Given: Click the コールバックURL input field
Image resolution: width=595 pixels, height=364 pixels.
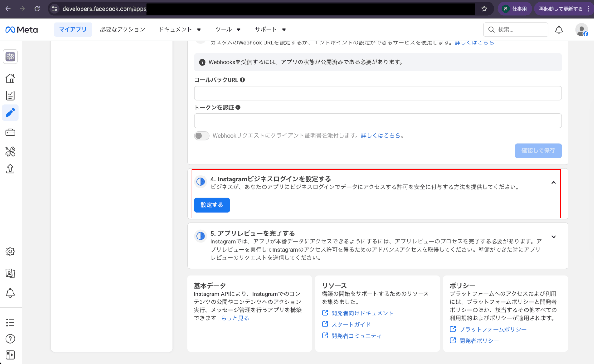Looking at the screenshot, I should [378, 93].
